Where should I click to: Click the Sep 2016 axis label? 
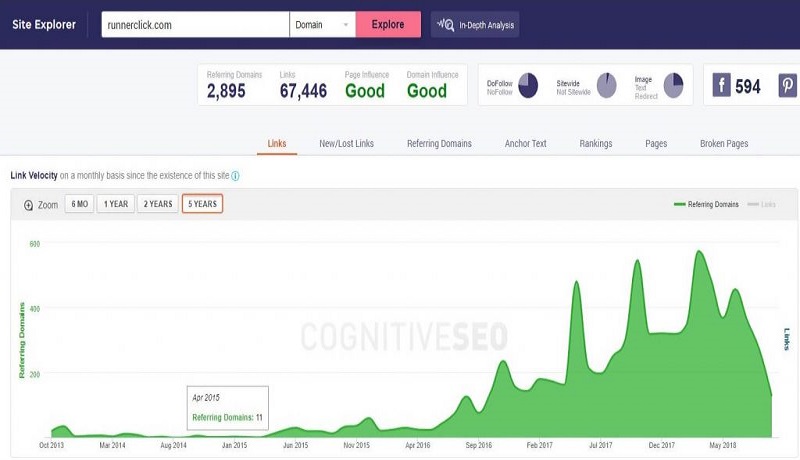coord(479,445)
